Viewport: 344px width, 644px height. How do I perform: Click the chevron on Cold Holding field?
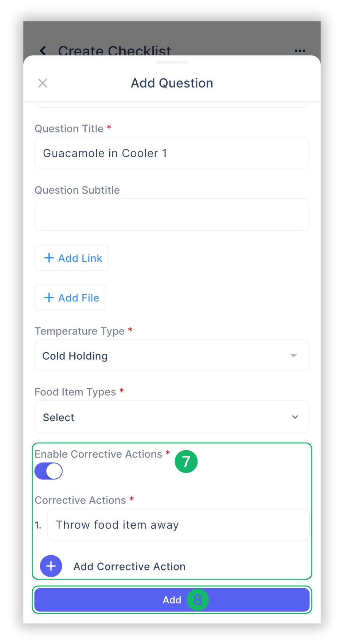click(x=294, y=356)
